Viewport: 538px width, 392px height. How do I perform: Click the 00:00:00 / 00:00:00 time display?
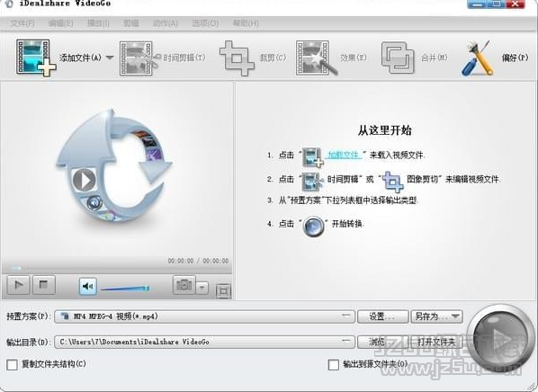pos(198,261)
